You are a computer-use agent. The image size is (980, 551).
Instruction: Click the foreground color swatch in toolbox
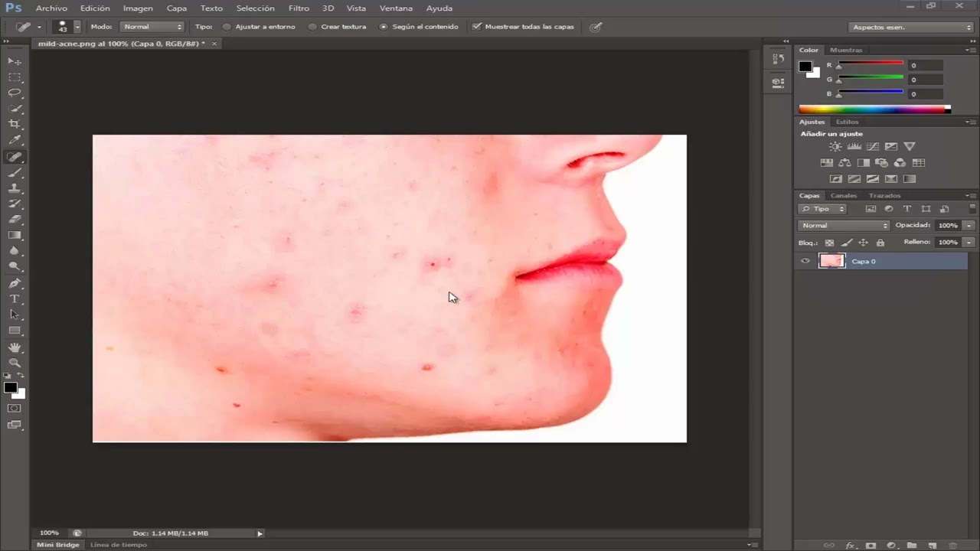(11, 388)
